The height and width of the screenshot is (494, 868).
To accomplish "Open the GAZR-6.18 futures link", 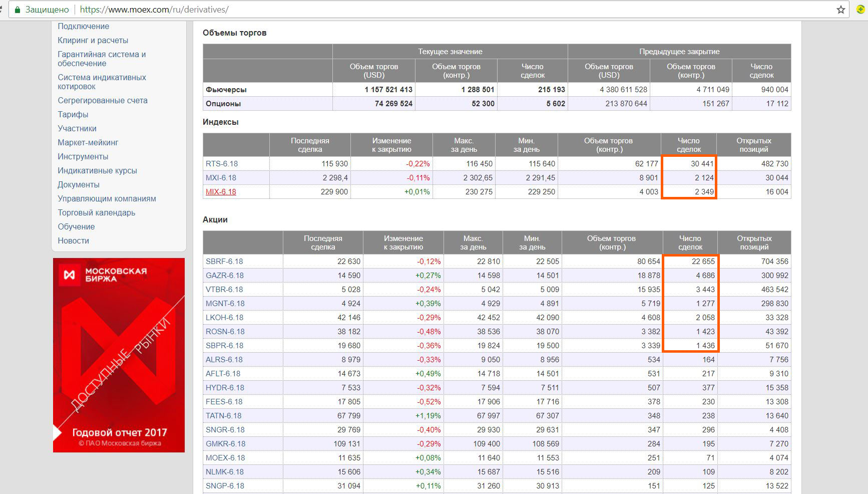I will click(225, 275).
